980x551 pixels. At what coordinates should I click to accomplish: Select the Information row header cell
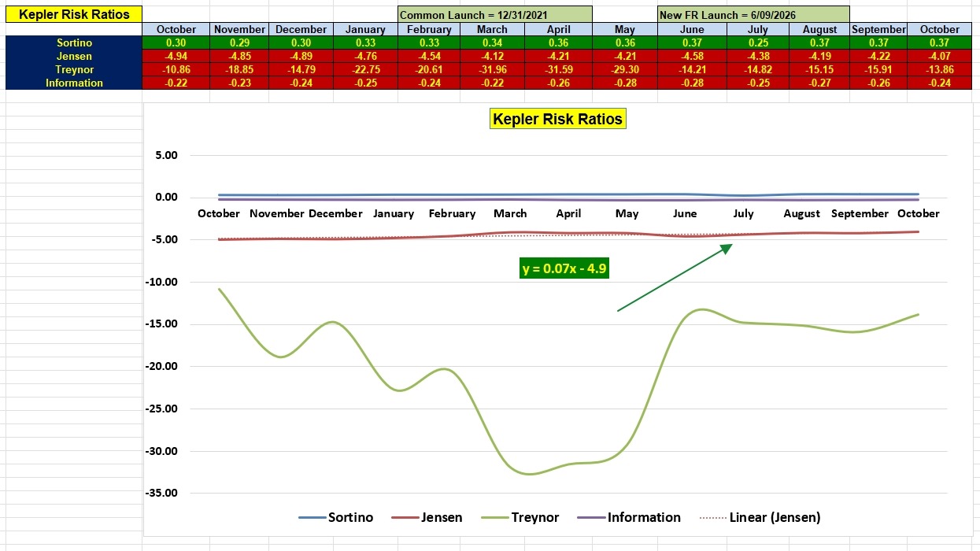point(74,83)
